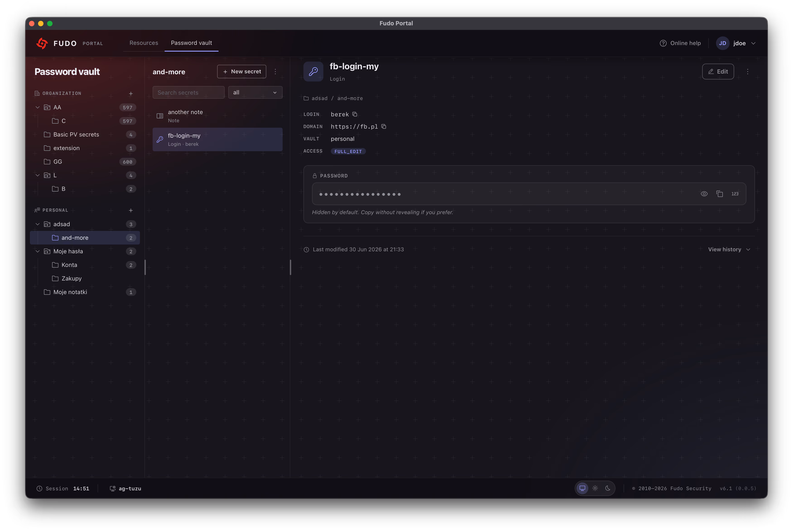The height and width of the screenshot is (532, 793).
Task: Expand View history
Action: pyautogui.click(x=729, y=249)
